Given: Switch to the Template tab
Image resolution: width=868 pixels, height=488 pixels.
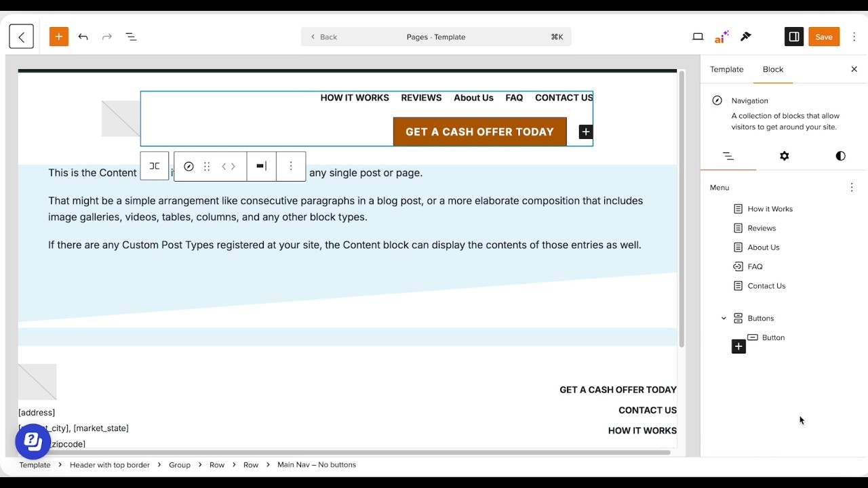Looking at the screenshot, I should pyautogui.click(x=726, y=69).
